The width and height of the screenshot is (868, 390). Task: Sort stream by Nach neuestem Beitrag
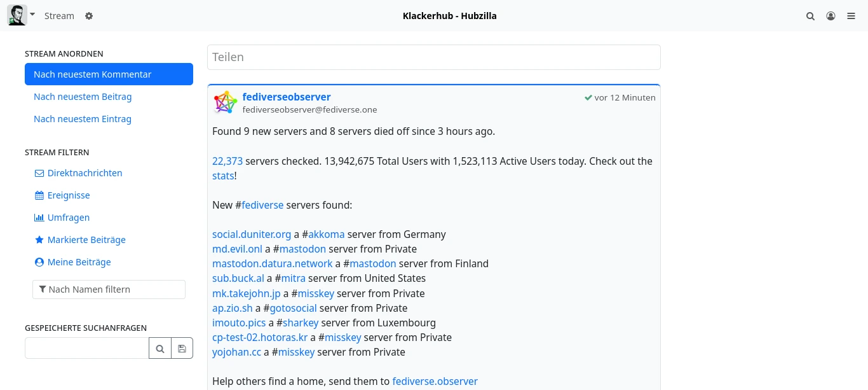pos(83,97)
